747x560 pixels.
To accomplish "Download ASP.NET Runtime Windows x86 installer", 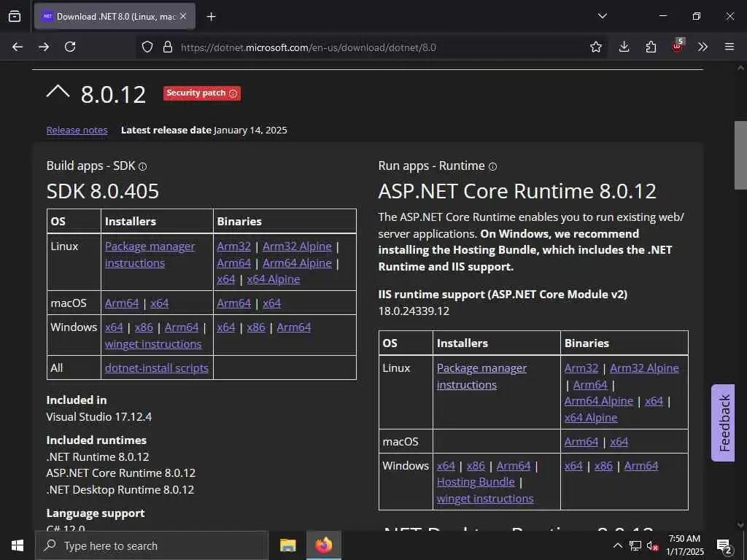I will (476, 466).
